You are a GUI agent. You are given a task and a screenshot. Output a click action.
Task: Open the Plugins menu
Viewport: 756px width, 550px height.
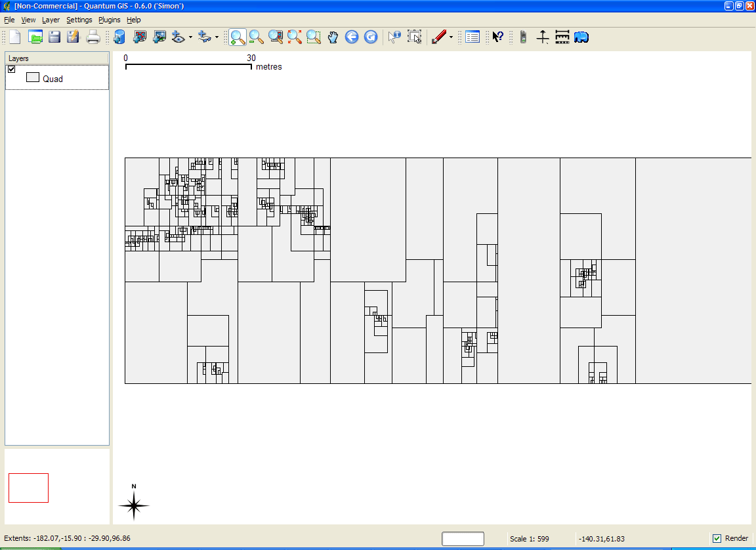pyautogui.click(x=110, y=20)
